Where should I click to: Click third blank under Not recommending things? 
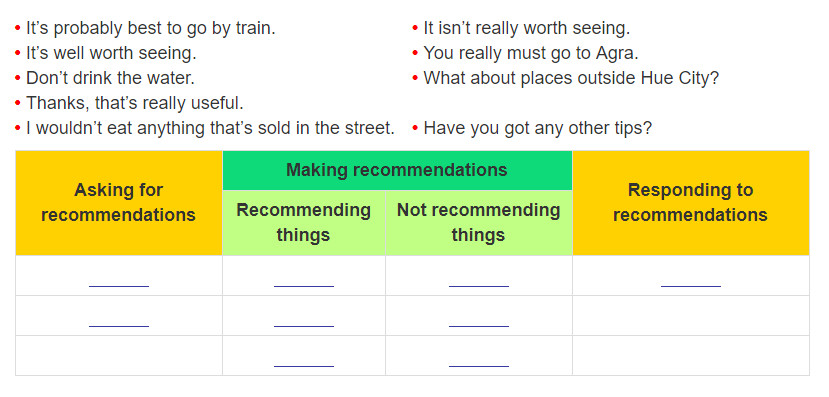479,359
